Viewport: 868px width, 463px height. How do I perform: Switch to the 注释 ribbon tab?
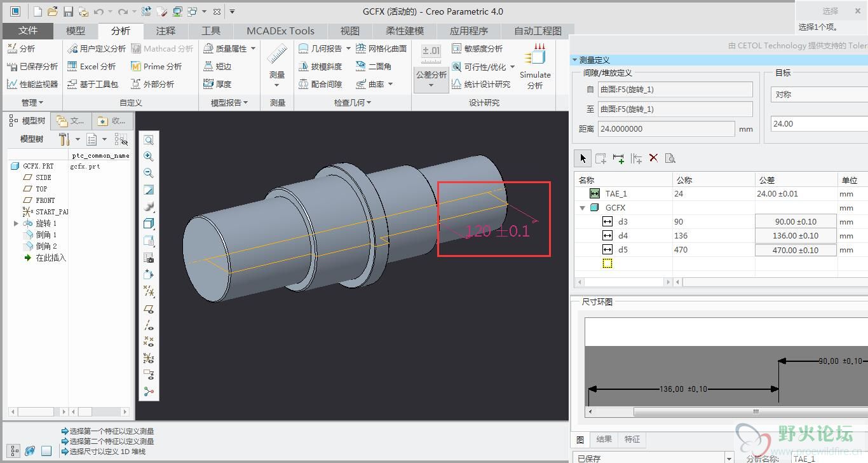click(x=166, y=31)
